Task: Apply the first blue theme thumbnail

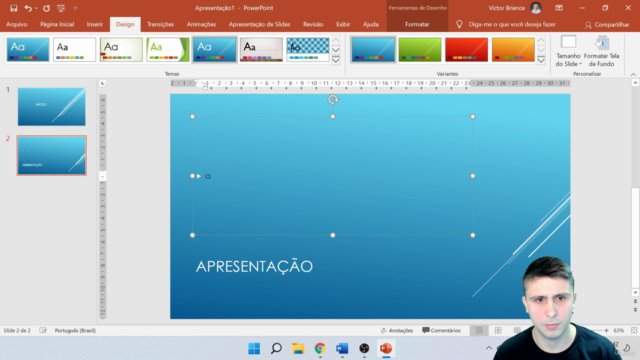Action: tap(28, 49)
